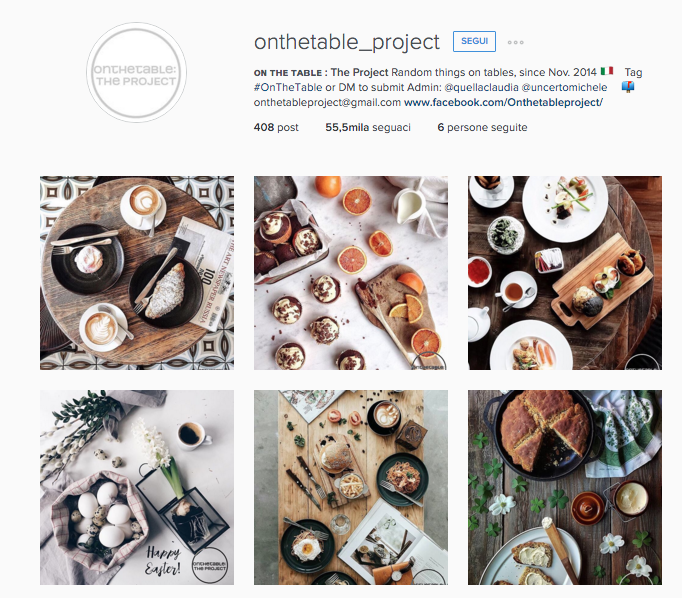Open the three-dots options menu
Viewport: 682px width, 598px height.
[x=515, y=42]
